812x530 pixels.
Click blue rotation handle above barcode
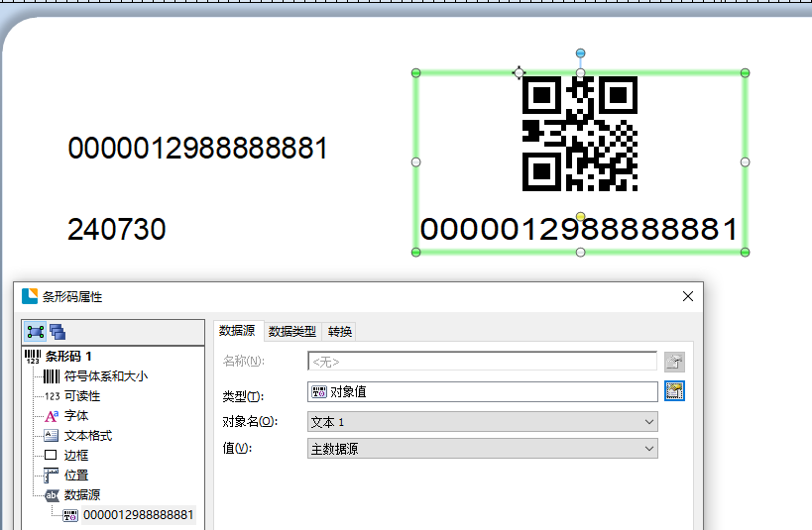click(581, 53)
